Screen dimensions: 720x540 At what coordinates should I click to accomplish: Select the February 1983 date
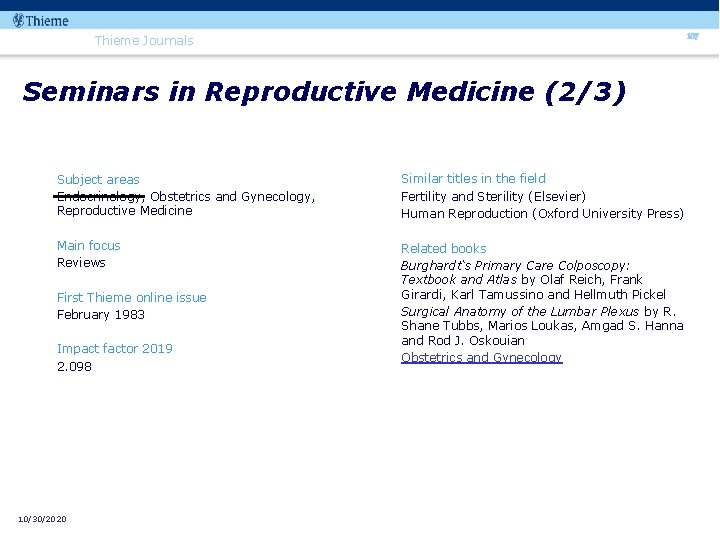coord(101,315)
